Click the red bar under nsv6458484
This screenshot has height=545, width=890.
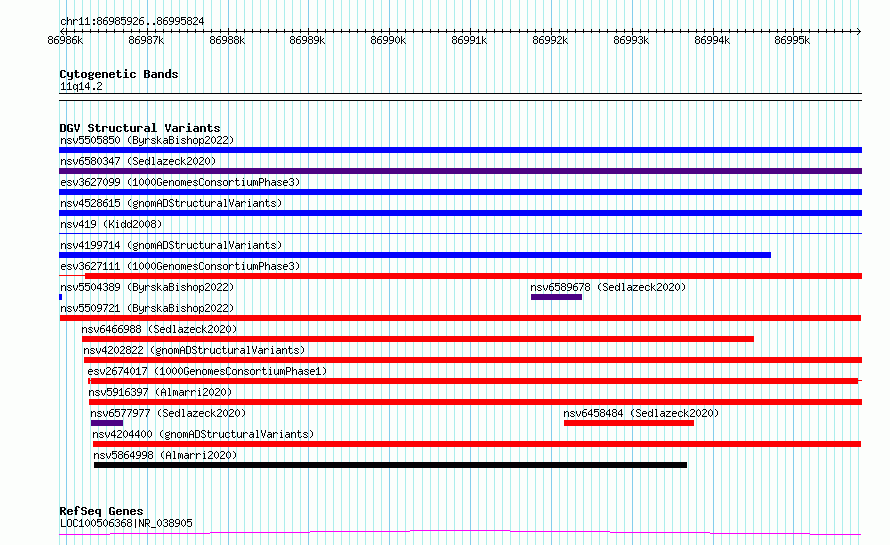[x=629, y=423]
